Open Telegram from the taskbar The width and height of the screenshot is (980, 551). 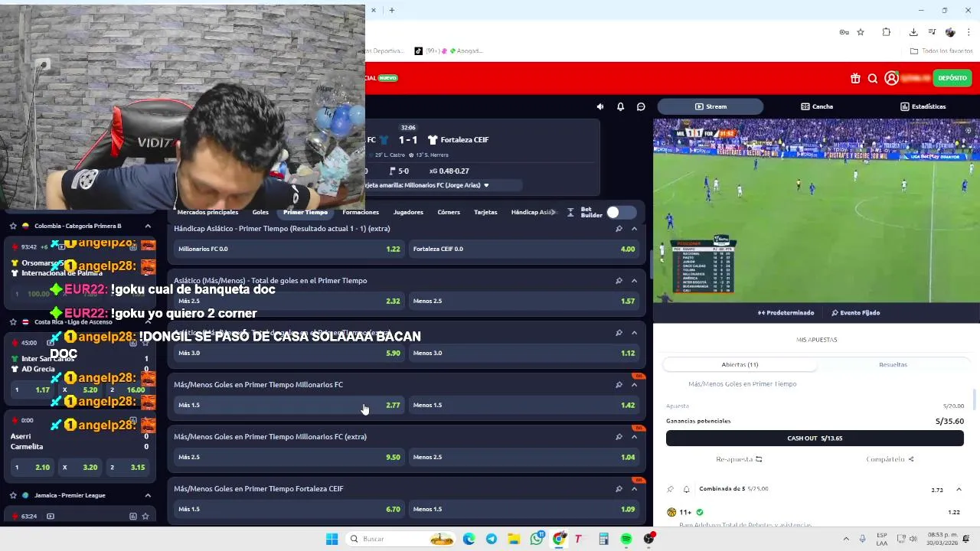pos(492,539)
